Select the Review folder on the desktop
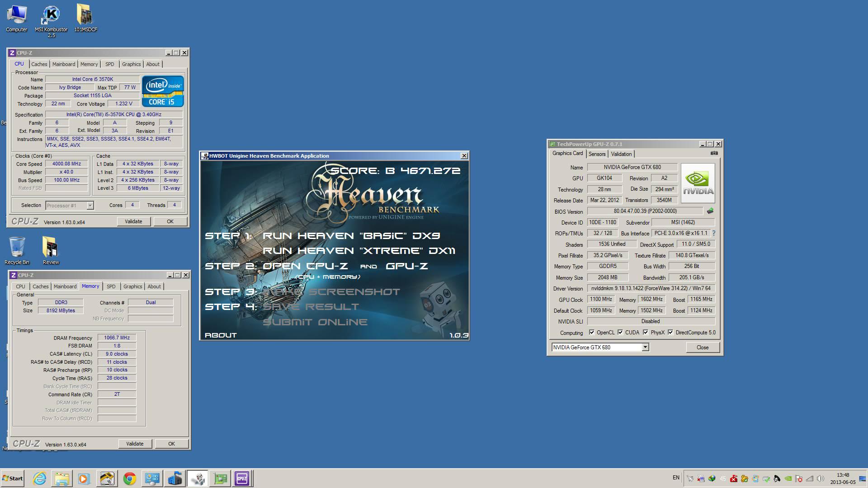Viewport: 868px width, 488px height. (51, 250)
